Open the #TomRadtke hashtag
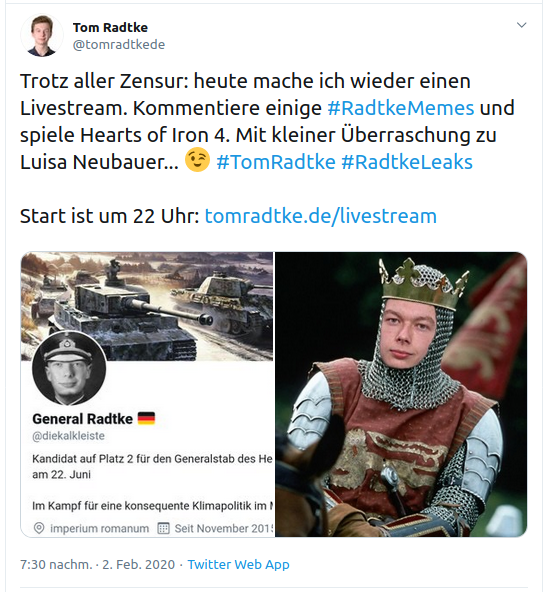The width and height of the screenshot is (548, 592). tap(276, 162)
